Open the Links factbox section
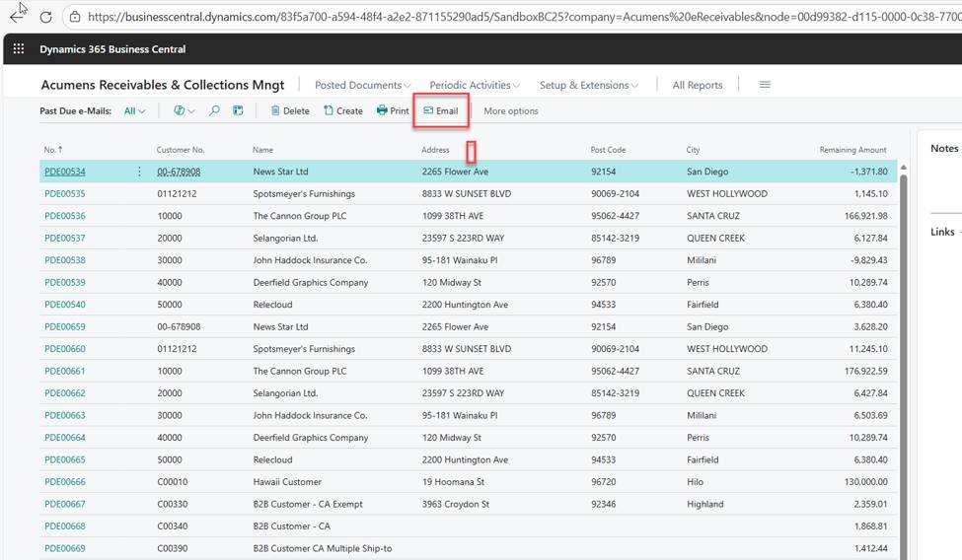Viewport: 962px width, 560px height. coord(942,232)
